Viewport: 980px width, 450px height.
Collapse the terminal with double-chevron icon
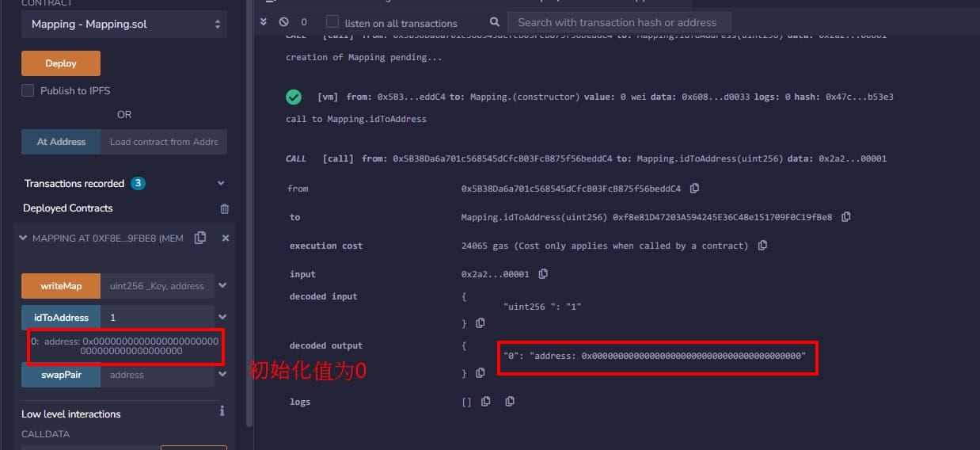pos(264,22)
